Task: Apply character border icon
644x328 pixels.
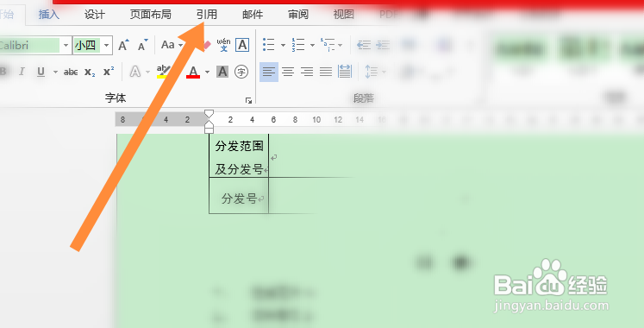Action: (242, 45)
